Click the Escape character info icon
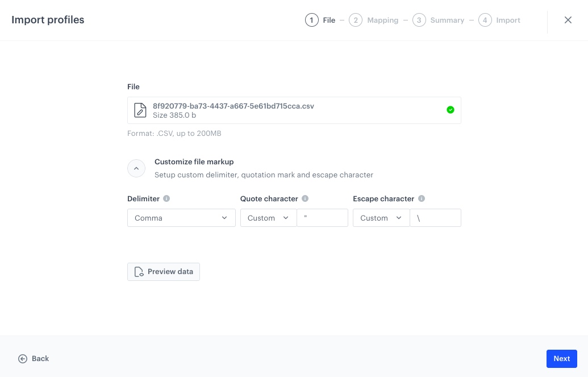This screenshot has width=588, height=377. [422, 198]
